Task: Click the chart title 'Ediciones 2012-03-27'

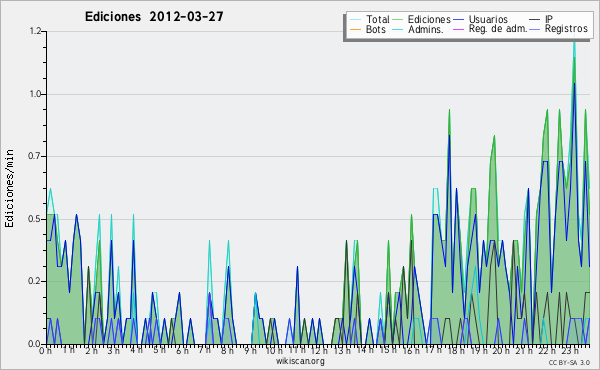Action: coord(154,17)
